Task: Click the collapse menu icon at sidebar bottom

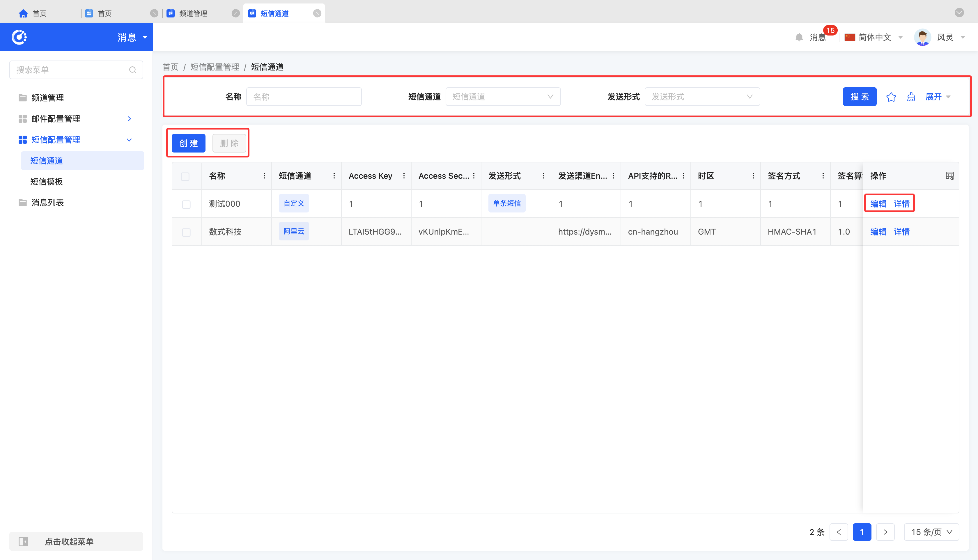Action: 24,542
